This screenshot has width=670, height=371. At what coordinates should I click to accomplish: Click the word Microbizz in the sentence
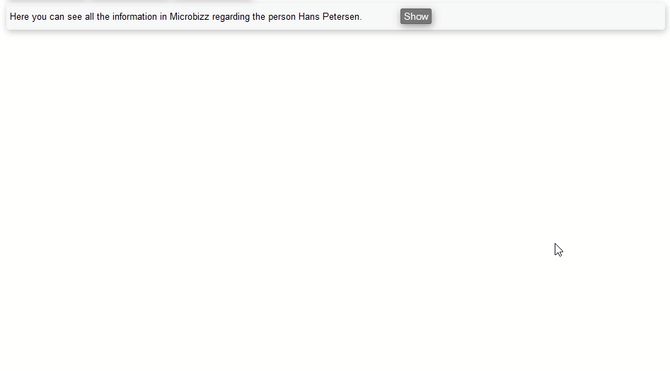pos(189,17)
